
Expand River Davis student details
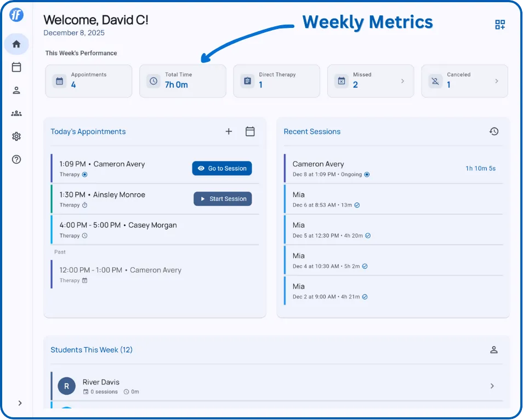click(x=492, y=386)
